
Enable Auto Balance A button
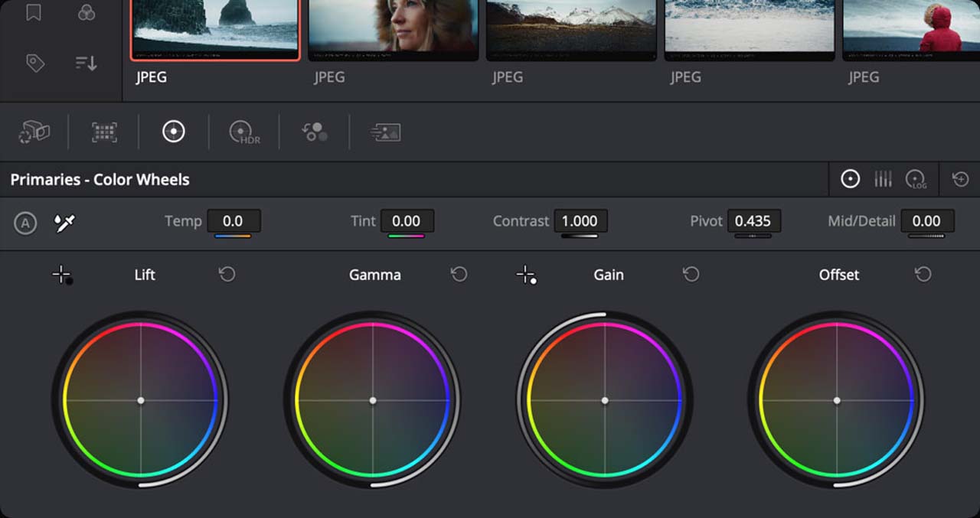[25, 223]
